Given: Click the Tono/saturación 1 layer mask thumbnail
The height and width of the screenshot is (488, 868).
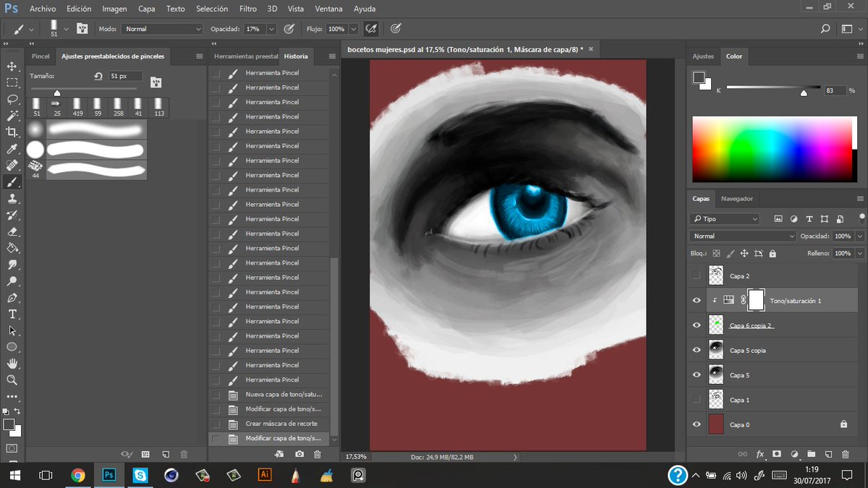Looking at the screenshot, I should (x=756, y=300).
